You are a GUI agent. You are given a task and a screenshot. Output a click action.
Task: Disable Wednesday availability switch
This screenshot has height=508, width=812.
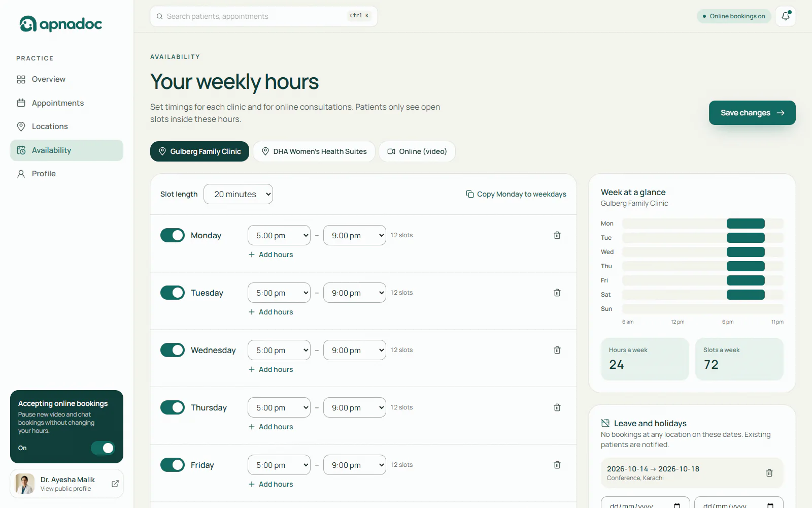[x=173, y=350]
